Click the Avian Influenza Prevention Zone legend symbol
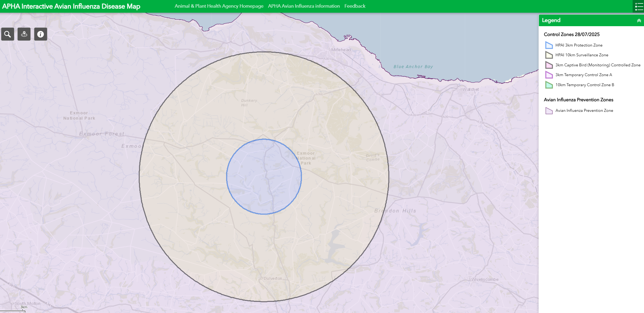Image resolution: width=644 pixels, height=313 pixels. click(549, 110)
